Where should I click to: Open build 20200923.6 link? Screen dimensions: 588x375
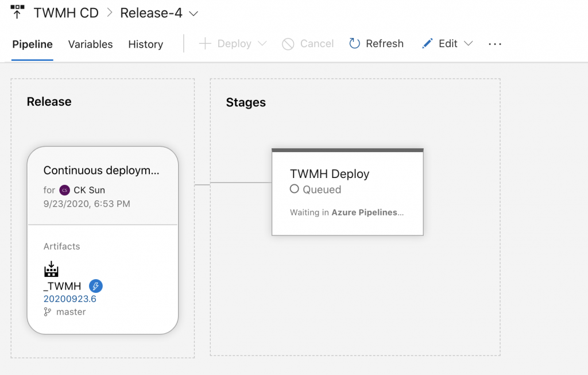click(x=69, y=299)
